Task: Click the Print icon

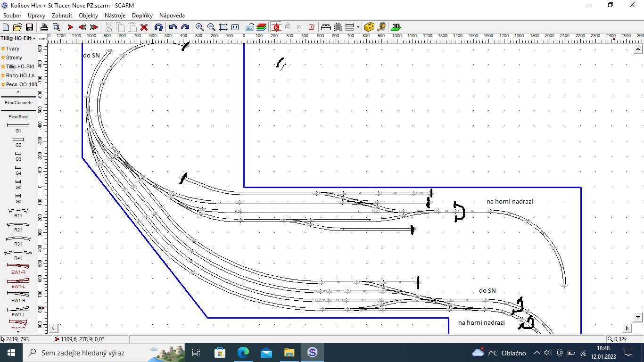Action: (44, 27)
